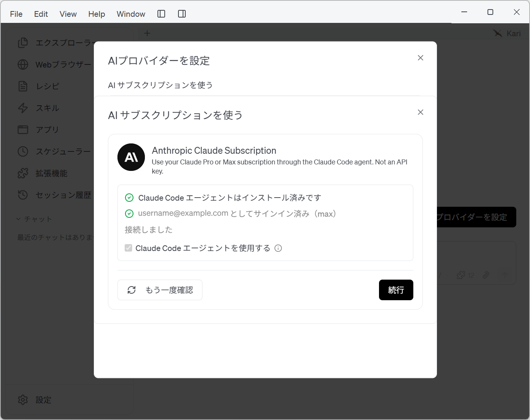Click Anthropic Claude Subscription heading
The width and height of the screenshot is (530, 420).
214,150
